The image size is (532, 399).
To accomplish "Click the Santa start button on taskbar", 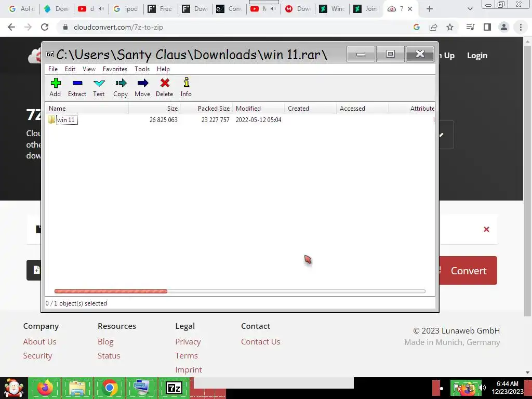I will coord(14,388).
